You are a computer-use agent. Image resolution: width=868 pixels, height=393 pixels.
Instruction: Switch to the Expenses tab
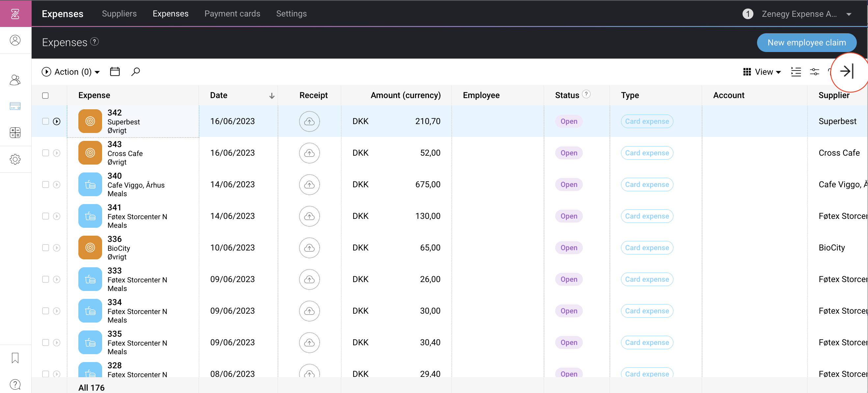[171, 13]
